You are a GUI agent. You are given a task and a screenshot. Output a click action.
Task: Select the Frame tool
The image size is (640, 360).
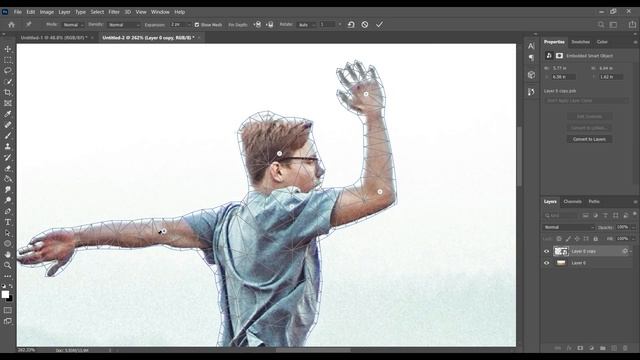click(8, 103)
